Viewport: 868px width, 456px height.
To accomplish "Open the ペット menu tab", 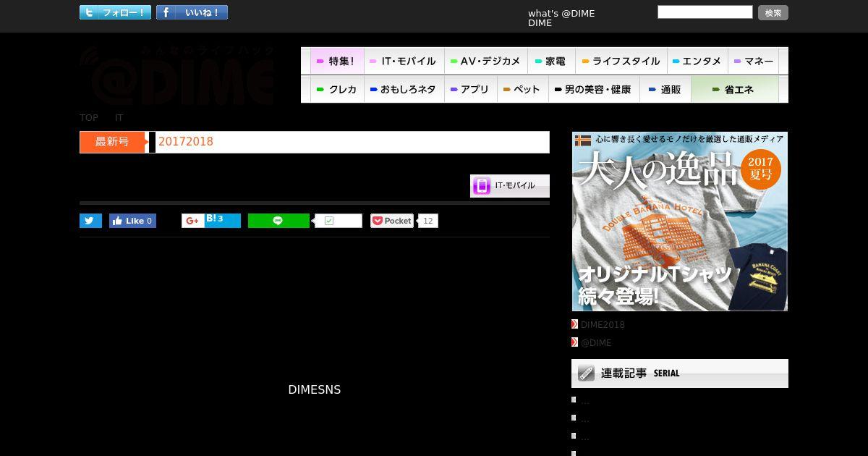I will pos(522,90).
